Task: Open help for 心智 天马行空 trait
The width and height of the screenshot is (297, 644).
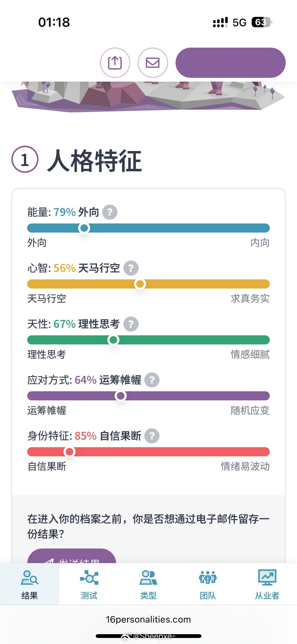Action: 131,268
